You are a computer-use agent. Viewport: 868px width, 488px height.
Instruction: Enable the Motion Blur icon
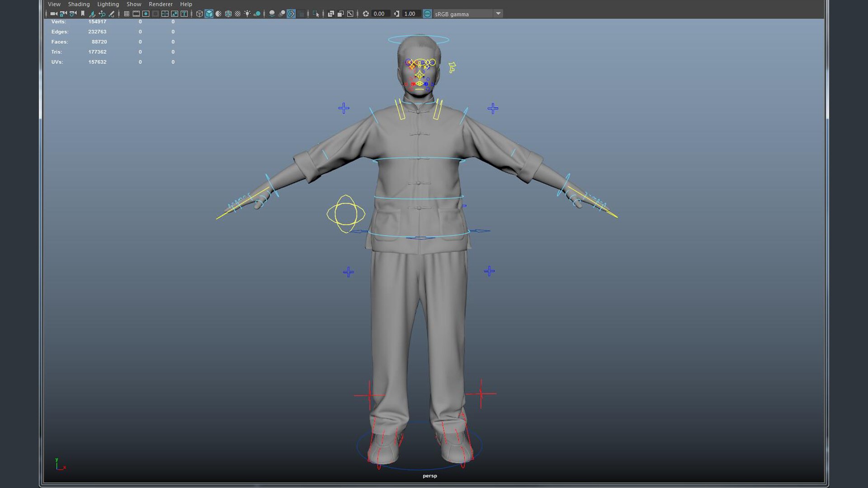[282, 14]
